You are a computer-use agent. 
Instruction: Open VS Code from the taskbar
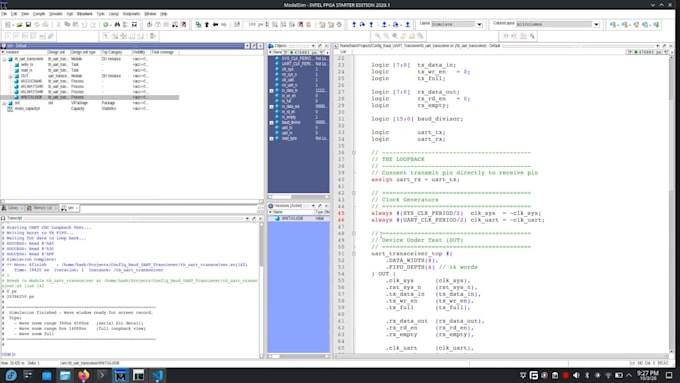coord(157,375)
